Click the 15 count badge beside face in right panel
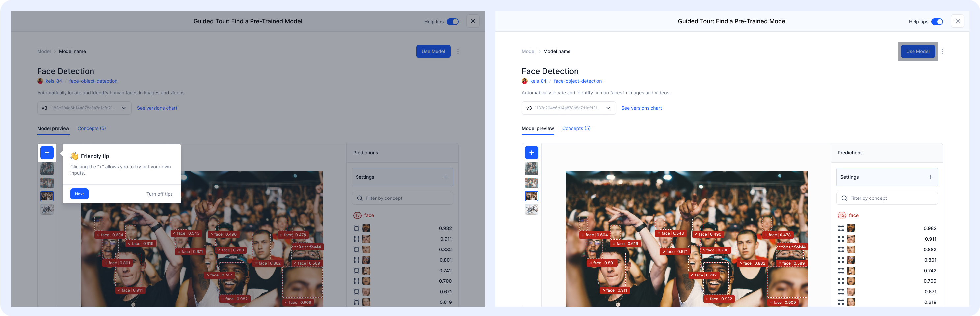 tap(842, 215)
